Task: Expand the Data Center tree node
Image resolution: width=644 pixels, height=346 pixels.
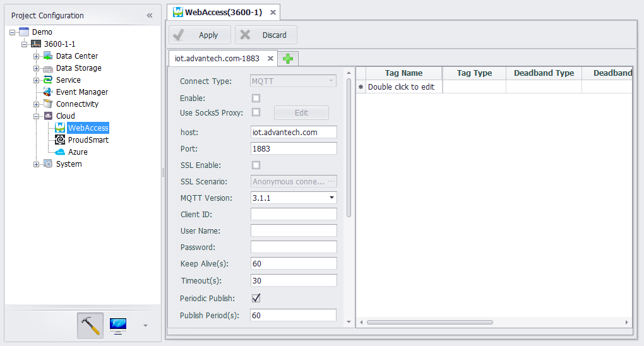Action: click(x=37, y=56)
